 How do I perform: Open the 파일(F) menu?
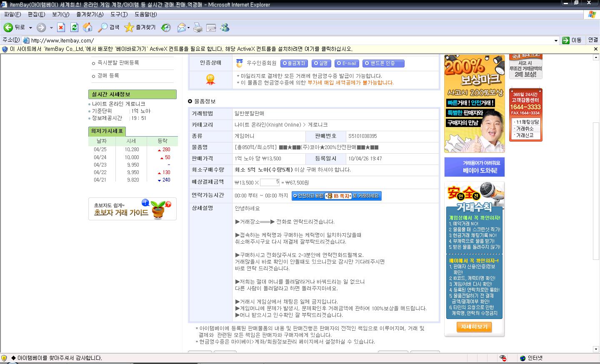pyautogui.click(x=12, y=14)
